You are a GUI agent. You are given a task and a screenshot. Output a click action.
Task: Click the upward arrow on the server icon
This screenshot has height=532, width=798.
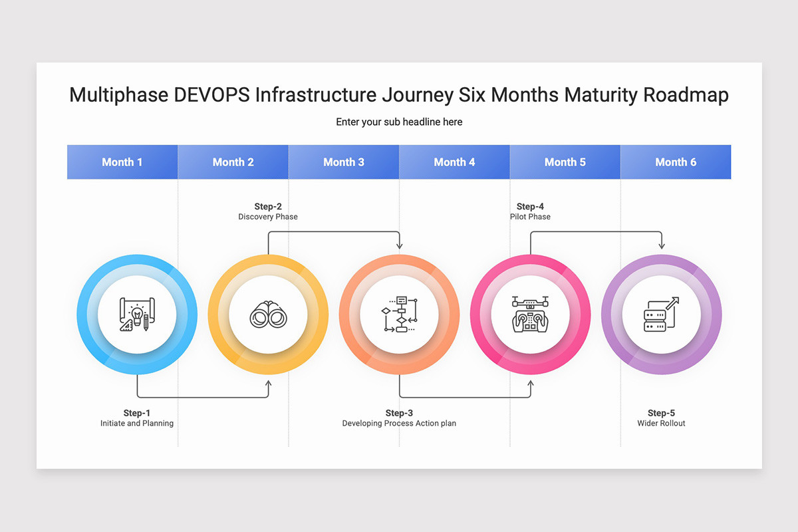pyautogui.click(x=674, y=299)
